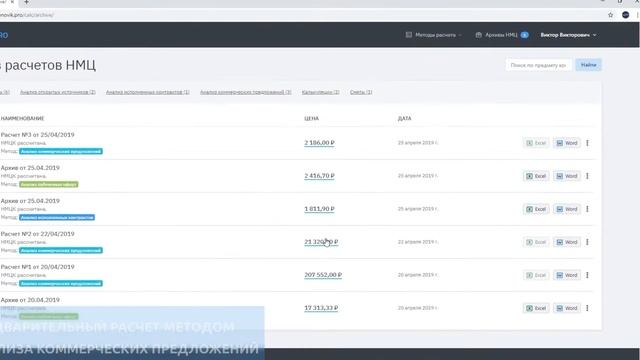The height and width of the screenshot is (360, 640).
Task: Click the blue method tag in the 1 811,90 ₽ row
Action: (57, 218)
